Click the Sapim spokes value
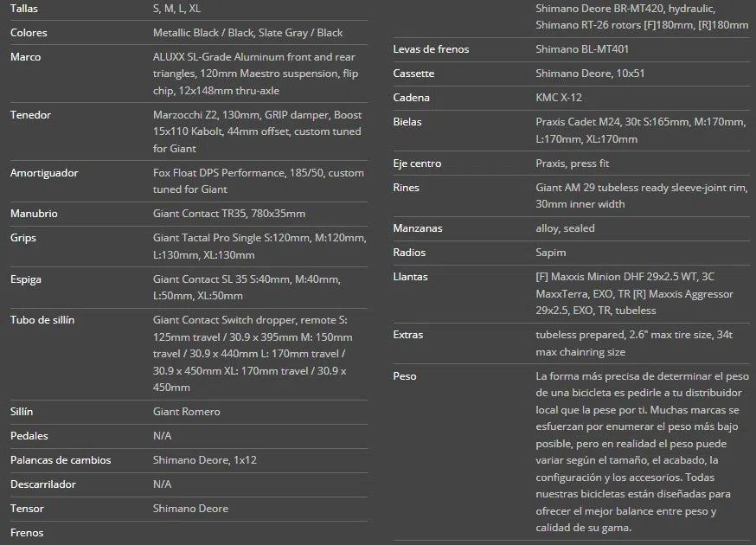 (551, 253)
